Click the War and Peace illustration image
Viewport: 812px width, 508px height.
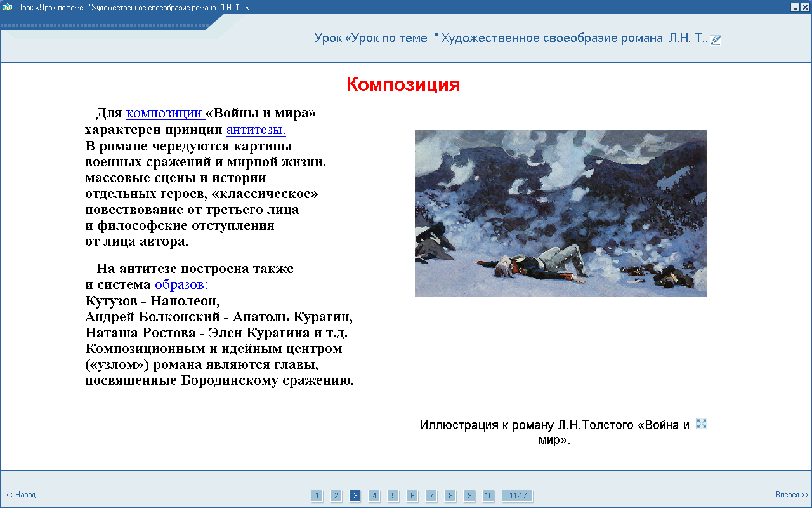coord(561,213)
